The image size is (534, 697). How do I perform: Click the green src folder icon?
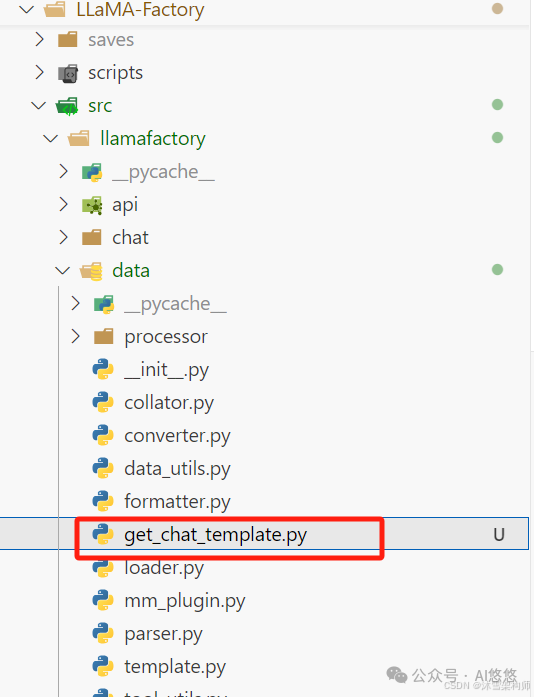[67, 106]
